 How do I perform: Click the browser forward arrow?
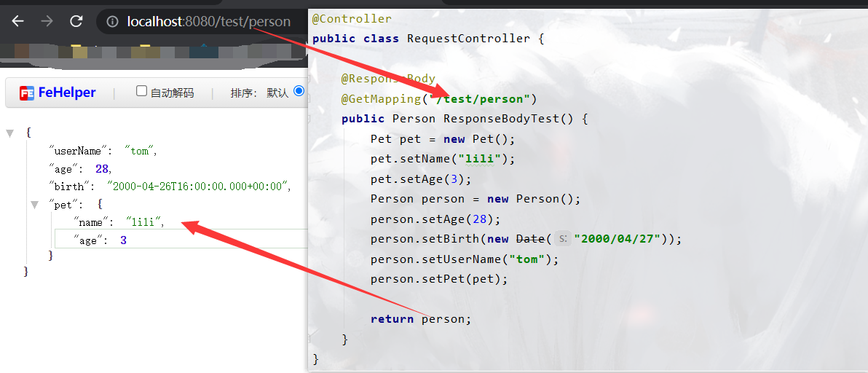click(x=47, y=22)
